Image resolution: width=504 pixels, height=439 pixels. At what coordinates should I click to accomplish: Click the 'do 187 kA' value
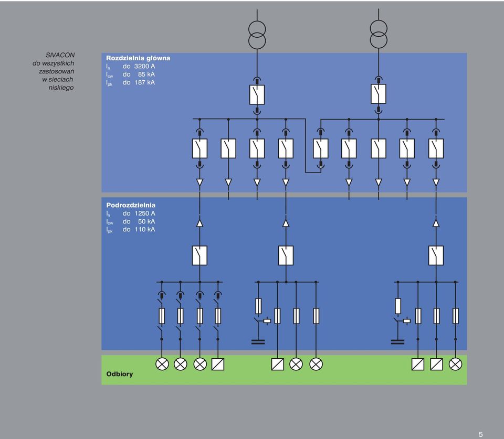click(139, 82)
